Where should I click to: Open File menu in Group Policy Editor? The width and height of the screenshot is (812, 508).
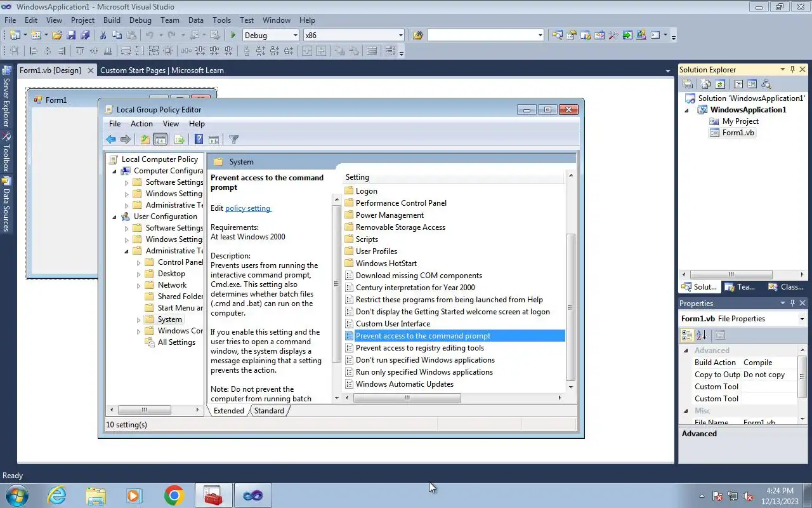tap(115, 124)
